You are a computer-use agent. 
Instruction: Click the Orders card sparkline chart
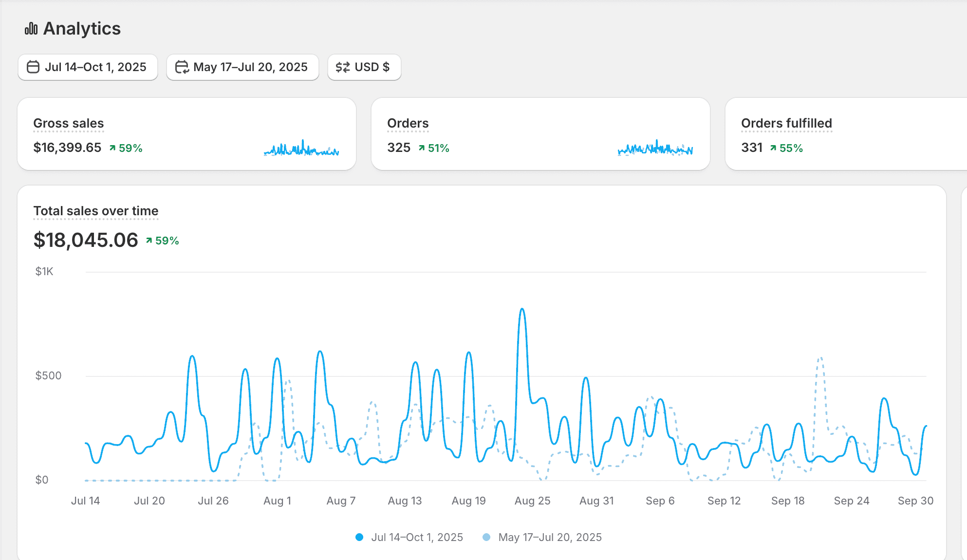point(655,149)
